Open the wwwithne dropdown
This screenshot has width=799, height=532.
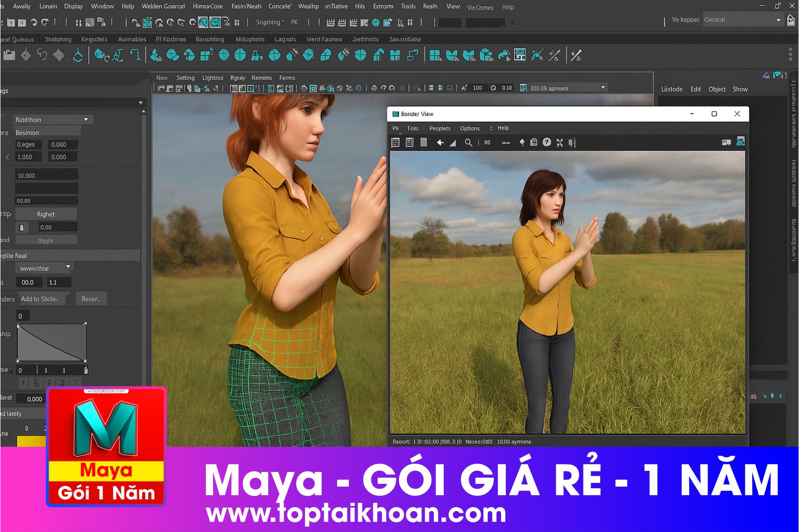[x=43, y=268]
